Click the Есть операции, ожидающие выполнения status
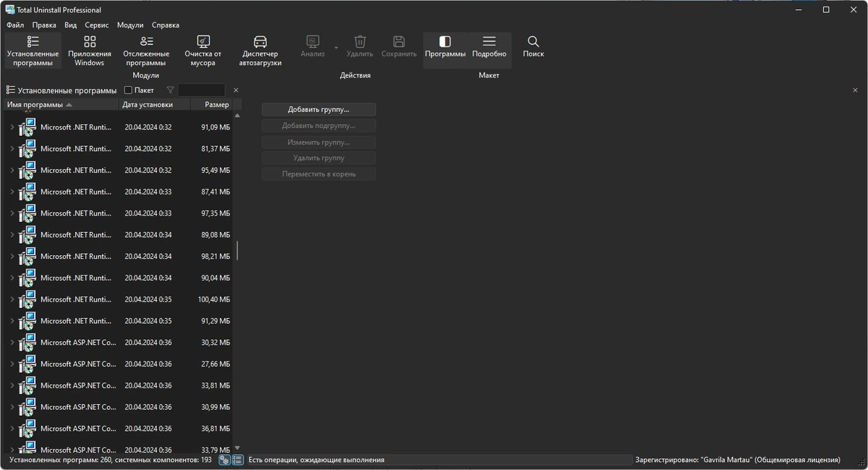Screen dimensions: 868x470 (x=316, y=460)
